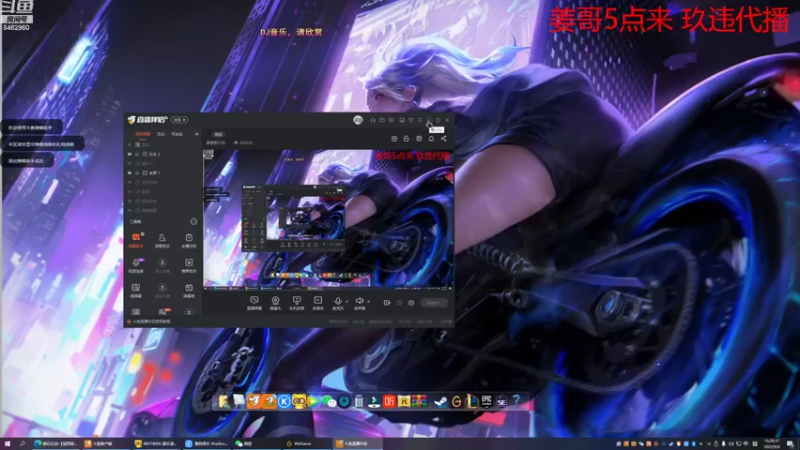Toggle the lock on the fourth source row
Image resolution: width=800 pixels, height=450 pixels.
[x=137, y=173]
